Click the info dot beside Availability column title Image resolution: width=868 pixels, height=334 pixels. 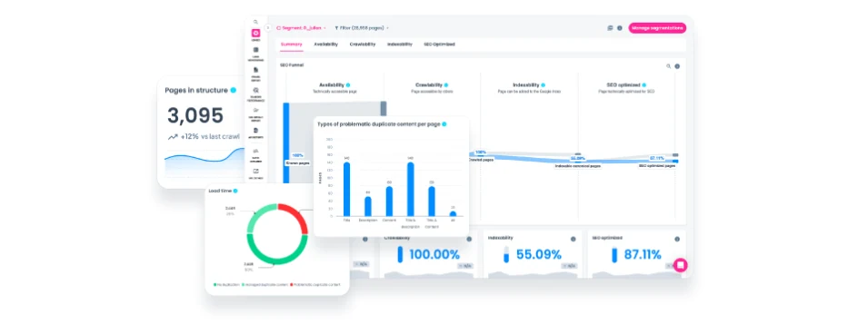click(x=347, y=85)
